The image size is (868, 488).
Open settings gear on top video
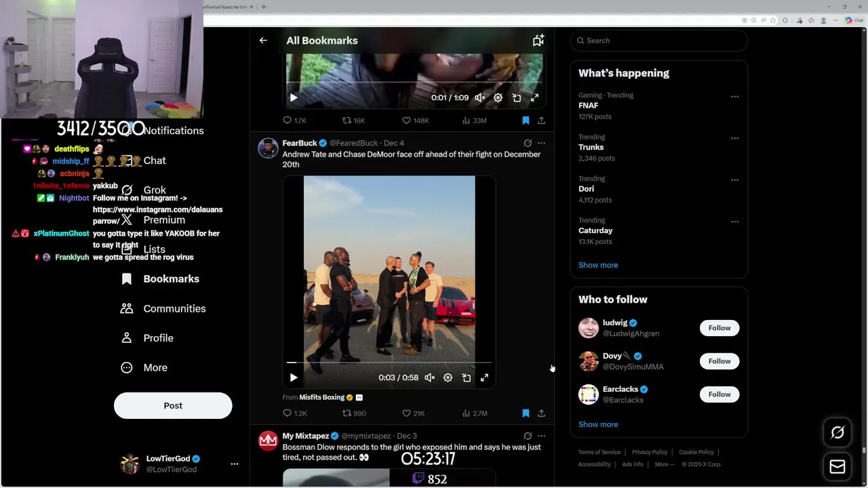498,98
